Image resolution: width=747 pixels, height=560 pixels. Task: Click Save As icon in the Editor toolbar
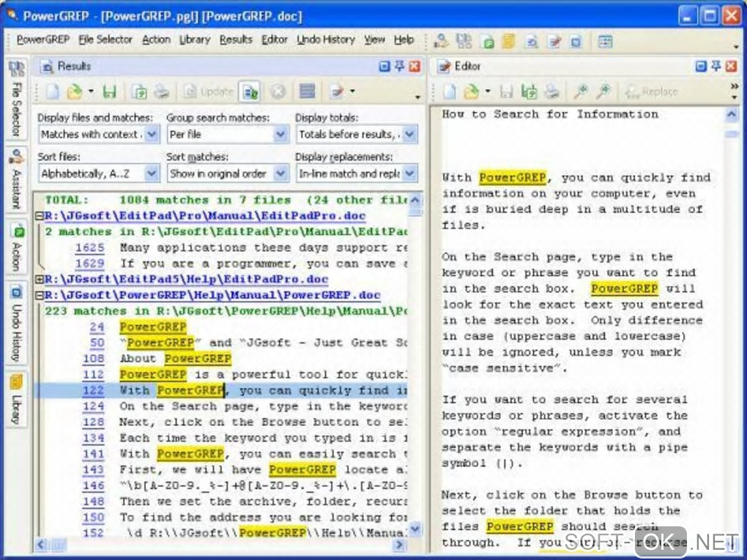click(529, 92)
